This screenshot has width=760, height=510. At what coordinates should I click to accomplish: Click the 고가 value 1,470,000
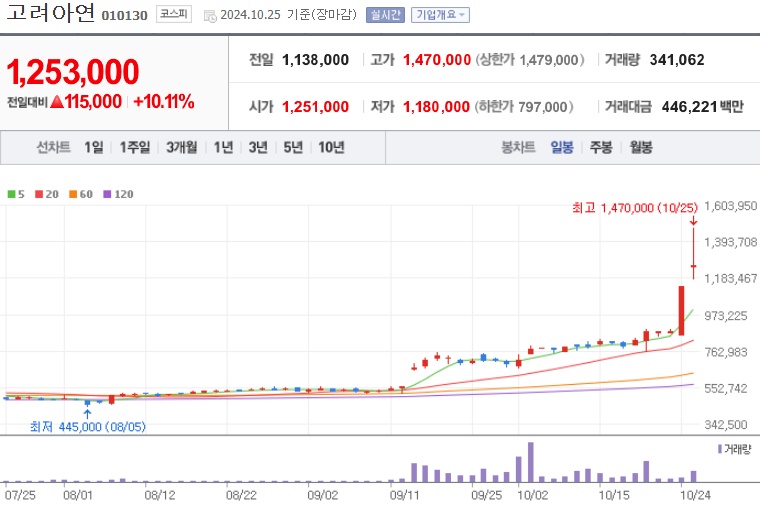(x=437, y=60)
